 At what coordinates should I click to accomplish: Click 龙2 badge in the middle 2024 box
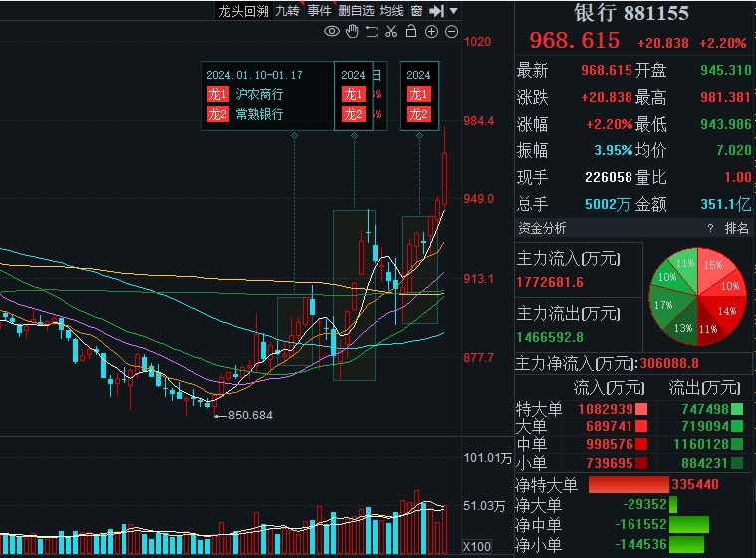[353, 114]
